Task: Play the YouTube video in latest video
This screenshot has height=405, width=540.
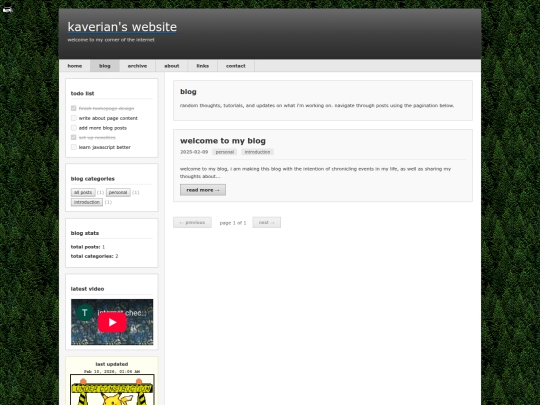Action: (112, 322)
